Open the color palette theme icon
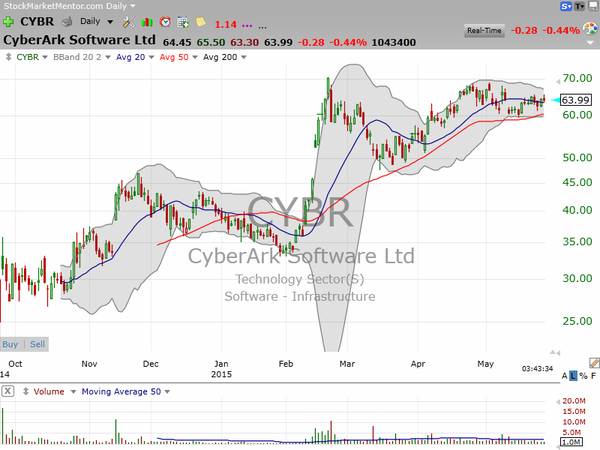Viewport: 600px width, 450px height. (x=590, y=29)
